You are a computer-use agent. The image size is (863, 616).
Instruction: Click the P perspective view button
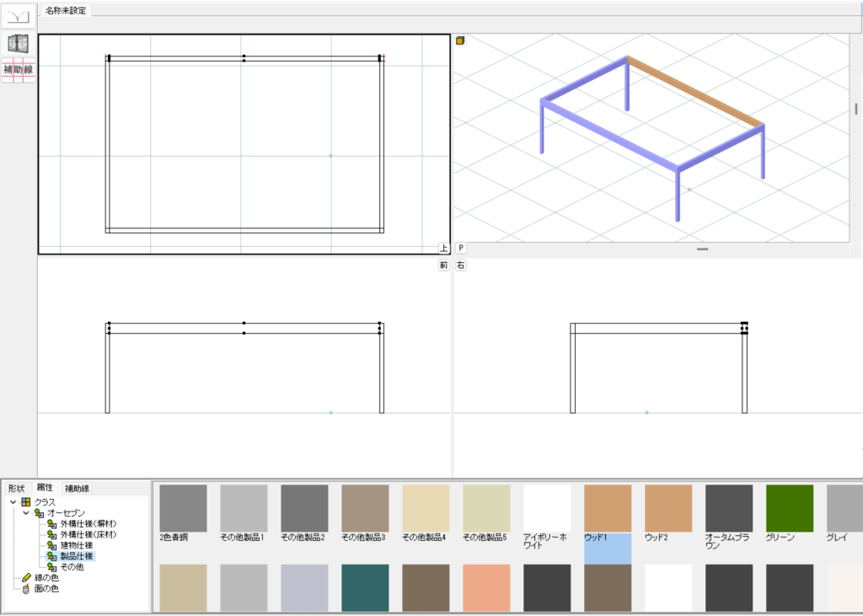coord(461,248)
